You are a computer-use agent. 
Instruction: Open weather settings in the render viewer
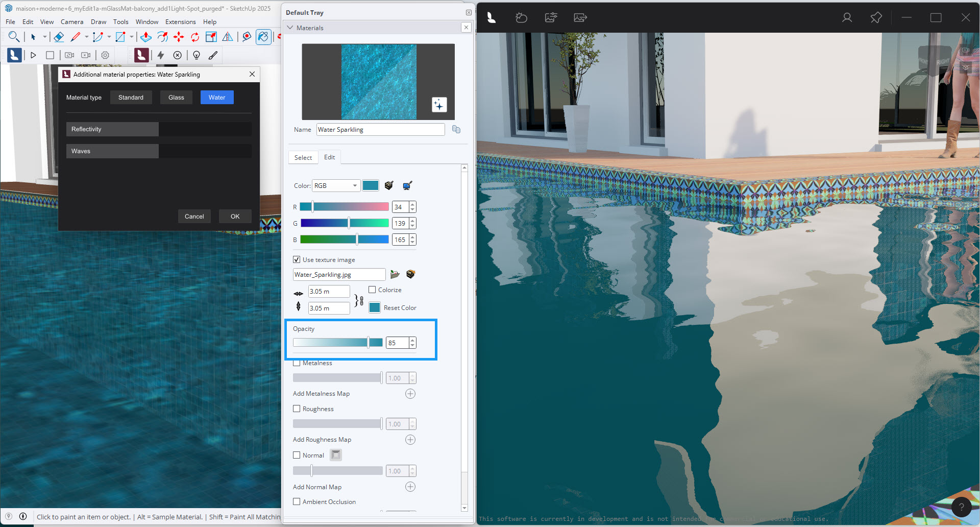[521, 17]
